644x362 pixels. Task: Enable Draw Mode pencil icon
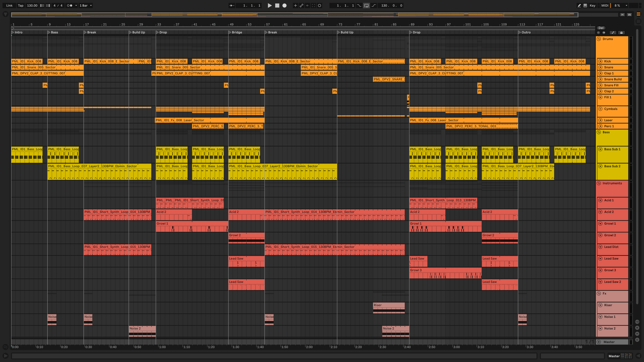[x=579, y=6]
